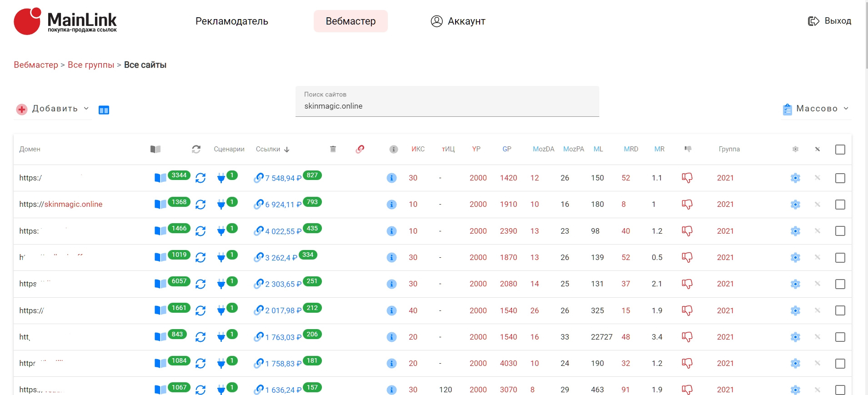The height and width of the screenshot is (395, 868).
Task: Click link icon beside 6 924,11 ₽
Action: 259,204
